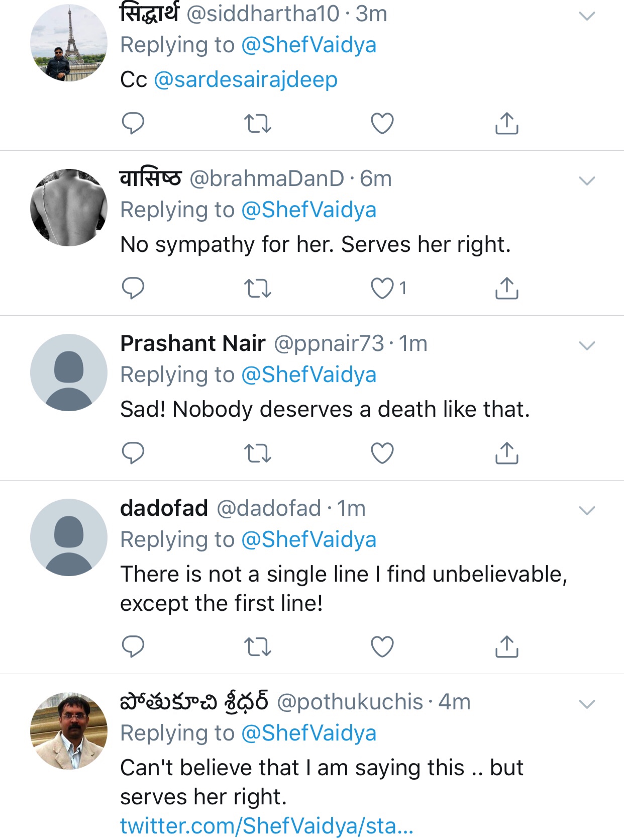624x840 pixels.
Task: Retweet brahmaDanD's tweet
Action: point(257,288)
